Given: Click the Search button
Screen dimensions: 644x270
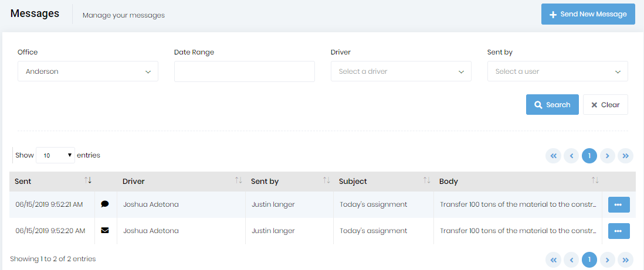Looking at the screenshot, I should [553, 105].
